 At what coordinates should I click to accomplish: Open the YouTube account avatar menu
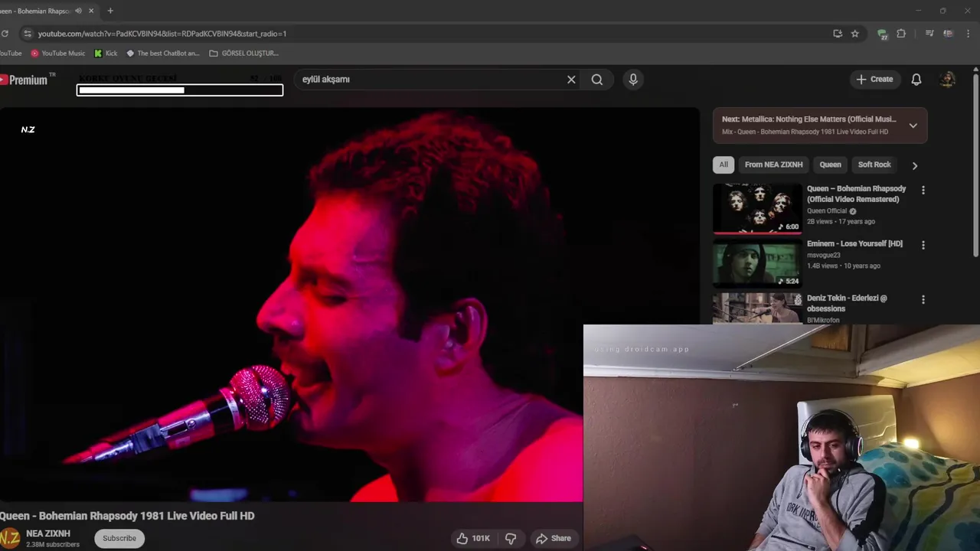[948, 80]
